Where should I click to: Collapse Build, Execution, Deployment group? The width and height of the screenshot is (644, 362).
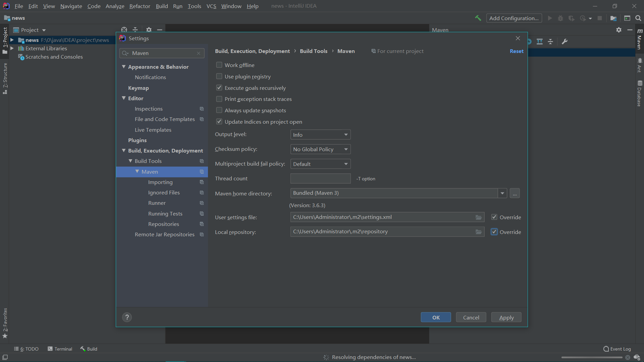124,150
